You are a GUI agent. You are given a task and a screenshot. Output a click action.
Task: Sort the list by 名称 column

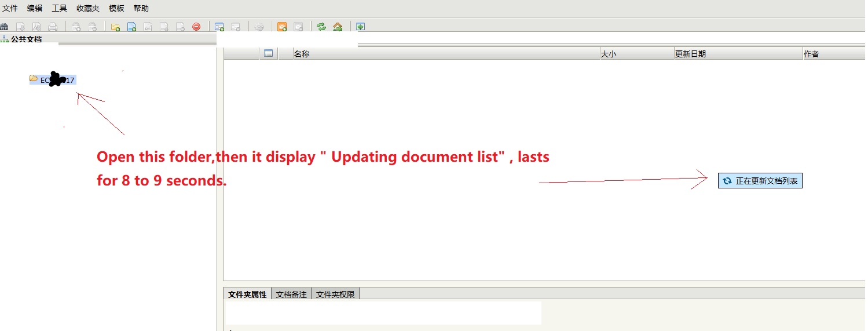tap(446, 54)
